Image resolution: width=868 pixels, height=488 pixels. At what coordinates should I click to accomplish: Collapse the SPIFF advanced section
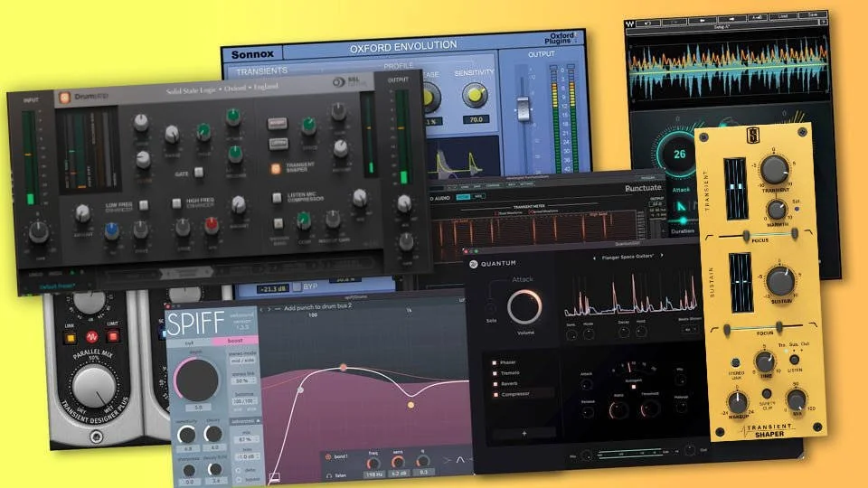[244, 422]
